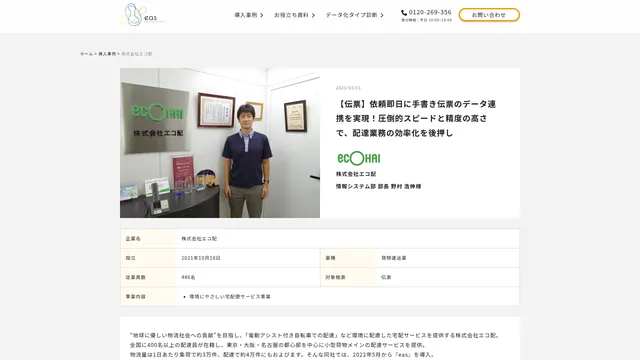Screen dimensions: 640x360
Task: Click the 貨物運送業 table value
Action: tap(394, 258)
